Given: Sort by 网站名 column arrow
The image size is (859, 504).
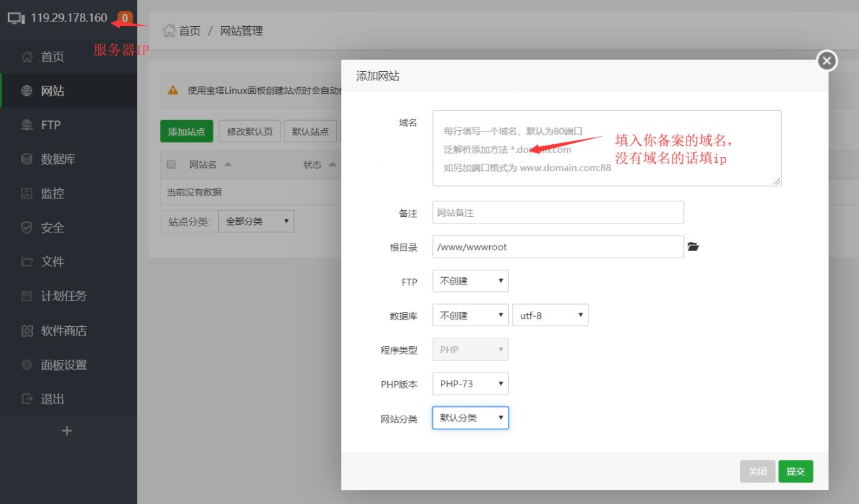Looking at the screenshot, I should pyautogui.click(x=228, y=164).
